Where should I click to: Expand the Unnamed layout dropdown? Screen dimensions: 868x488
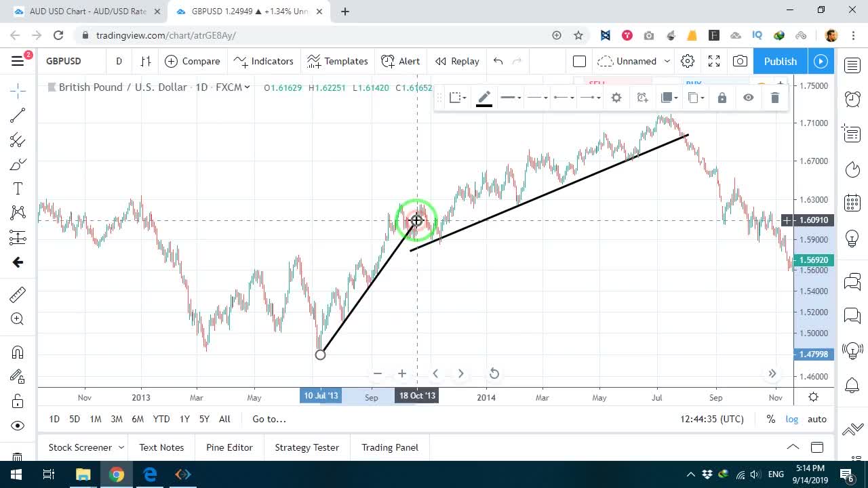[667, 61]
